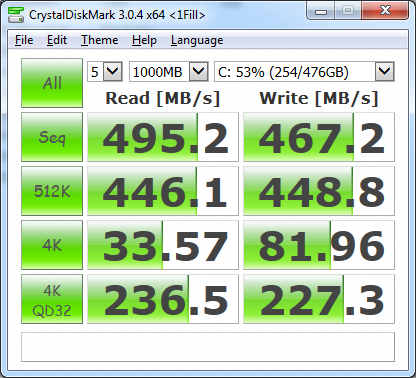
Task: Open the C: drive selection dropdown
Action: pos(304,72)
